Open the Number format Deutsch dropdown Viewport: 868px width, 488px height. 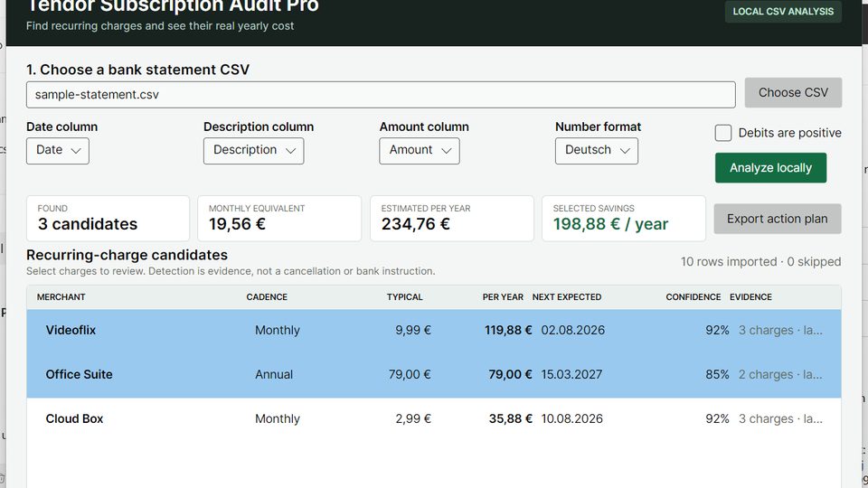[596, 151]
